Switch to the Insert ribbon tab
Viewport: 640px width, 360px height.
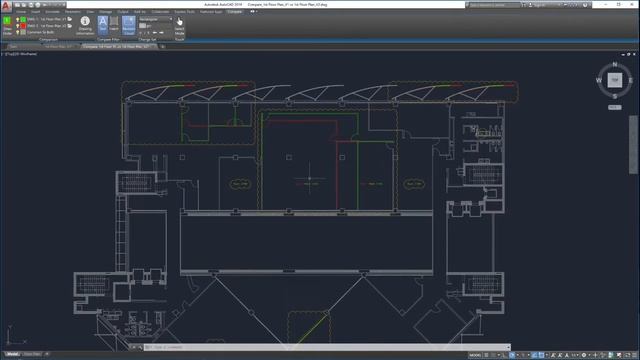click(x=36, y=12)
